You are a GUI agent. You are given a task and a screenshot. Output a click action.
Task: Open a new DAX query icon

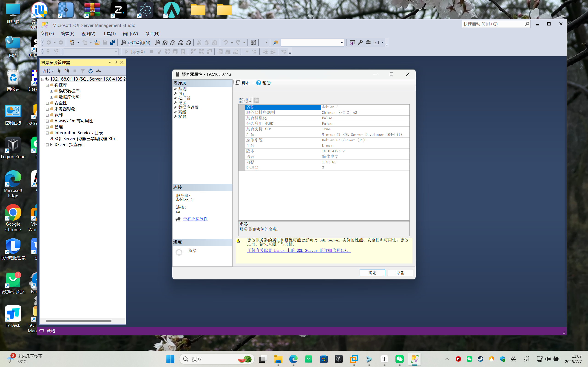pos(188,42)
